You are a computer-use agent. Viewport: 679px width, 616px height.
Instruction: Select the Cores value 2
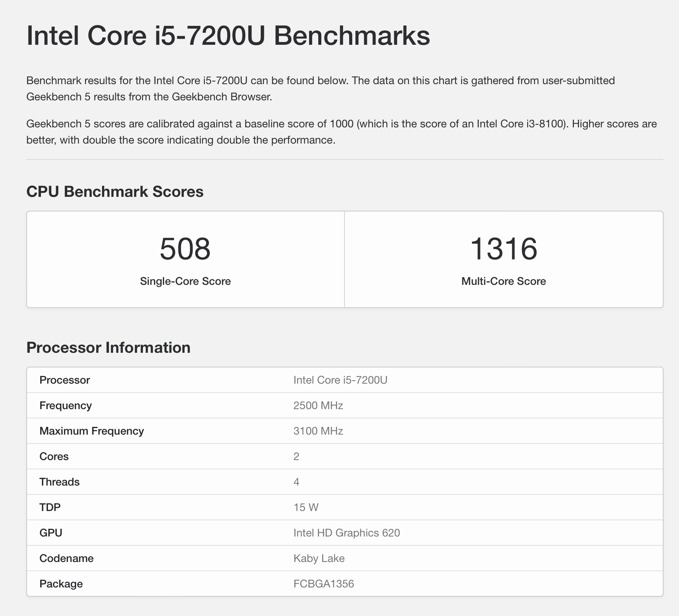click(x=296, y=457)
